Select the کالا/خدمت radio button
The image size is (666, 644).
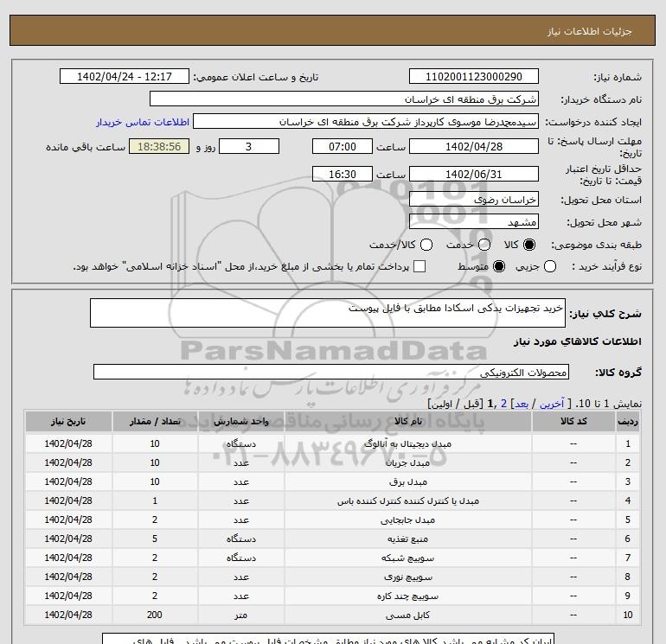pos(426,245)
